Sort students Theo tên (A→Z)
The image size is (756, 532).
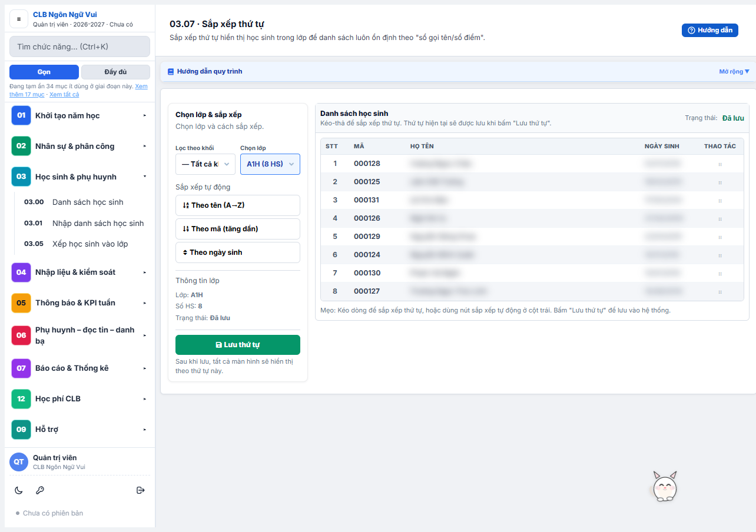click(238, 205)
